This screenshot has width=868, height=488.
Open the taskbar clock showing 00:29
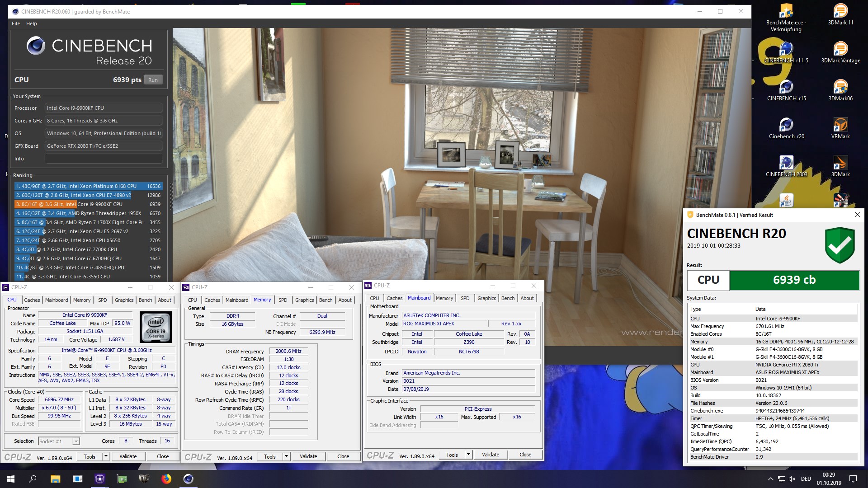point(829,479)
